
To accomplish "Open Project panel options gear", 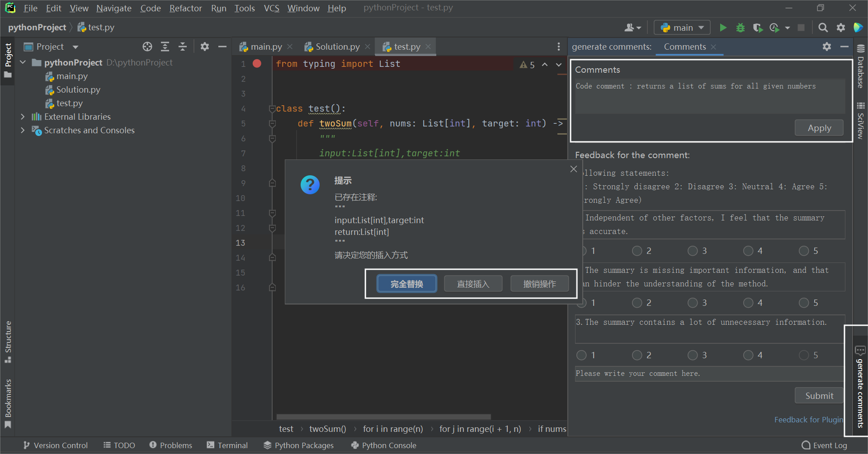I will pyautogui.click(x=205, y=47).
